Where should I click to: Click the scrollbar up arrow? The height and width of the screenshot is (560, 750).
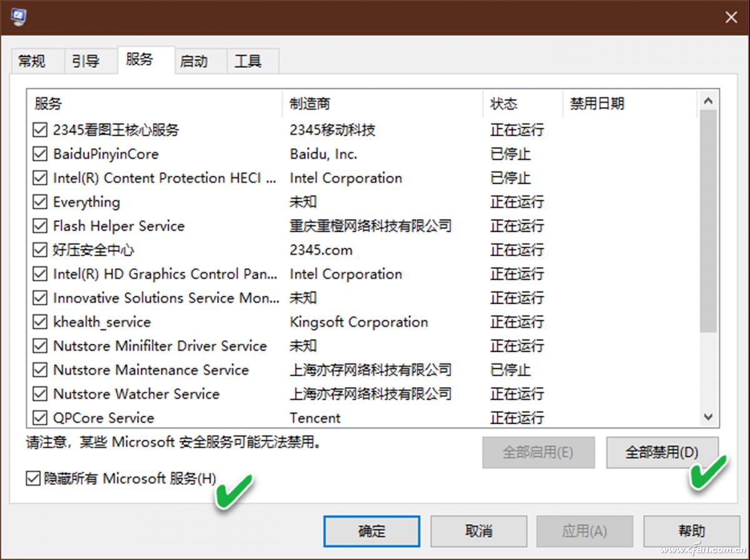tap(708, 101)
